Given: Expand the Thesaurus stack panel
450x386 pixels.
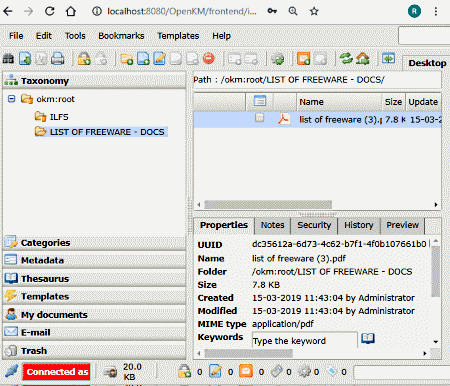Looking at the screenshot, I should [94, 278].
